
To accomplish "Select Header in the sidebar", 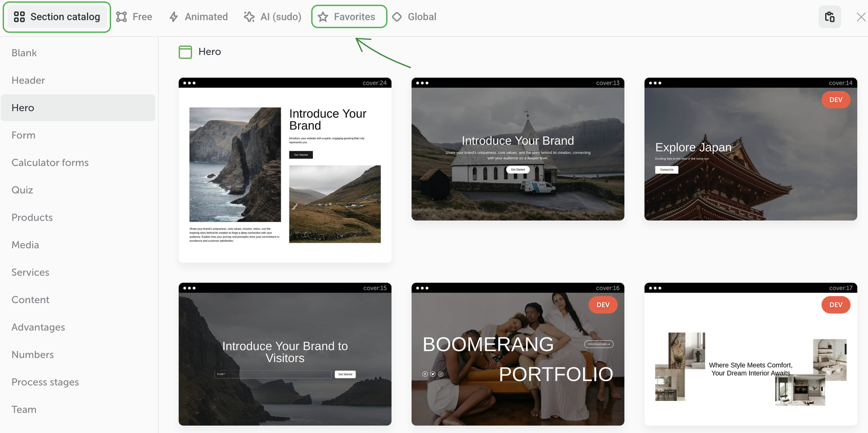I will pos(28,80).
